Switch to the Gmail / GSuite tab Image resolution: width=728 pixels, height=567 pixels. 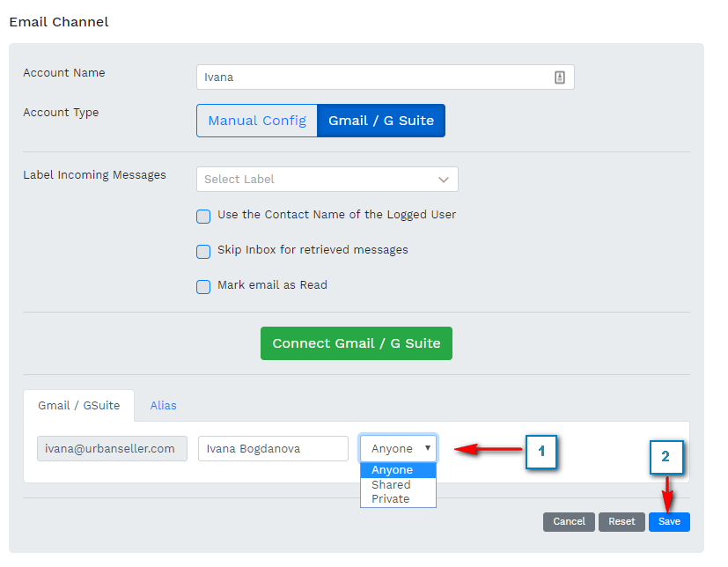click(78, 406)
